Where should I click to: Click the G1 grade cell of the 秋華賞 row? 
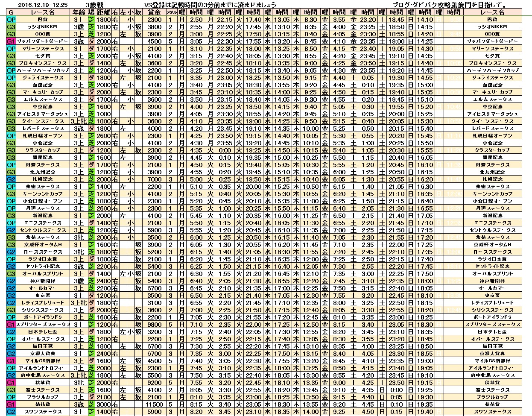[x=11, y=383]
